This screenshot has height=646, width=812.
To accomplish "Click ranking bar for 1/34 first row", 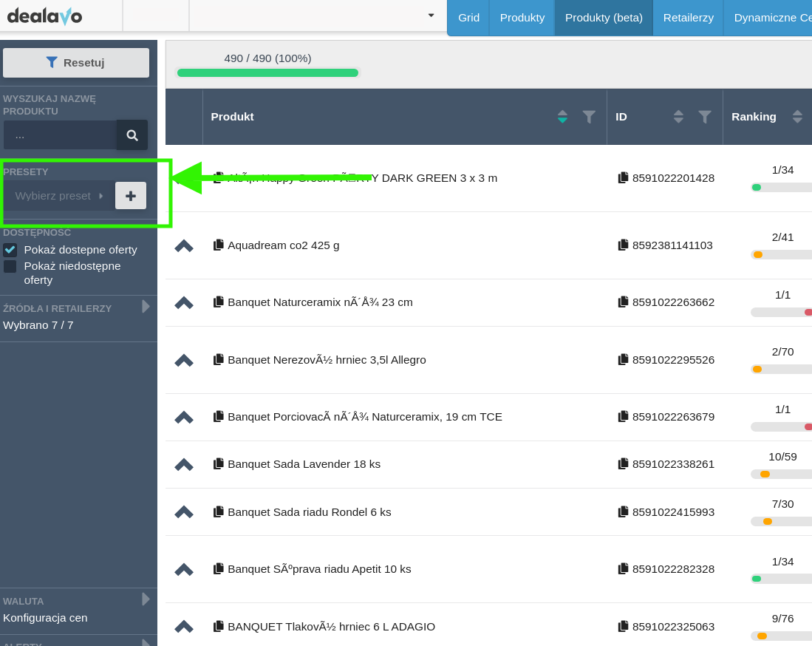I will click(782, 188).
